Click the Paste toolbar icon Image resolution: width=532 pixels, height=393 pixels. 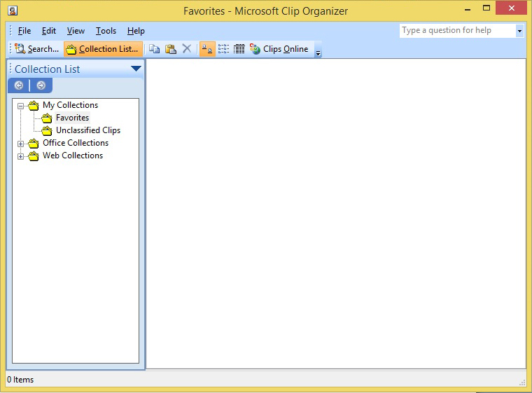point(171,49)
